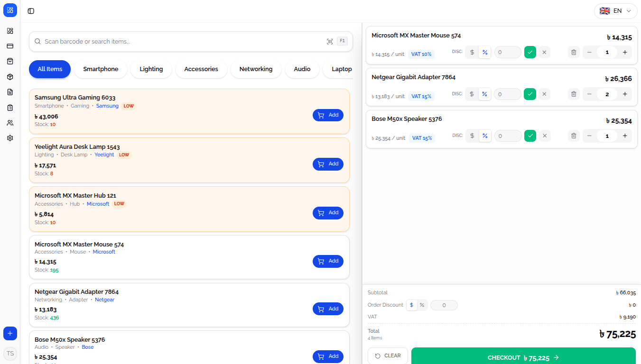Viewport: 641px width, 364px height.
Task: Decrease quantity of Microsoft MX Master Mouse
Action: tap(589, 52)
